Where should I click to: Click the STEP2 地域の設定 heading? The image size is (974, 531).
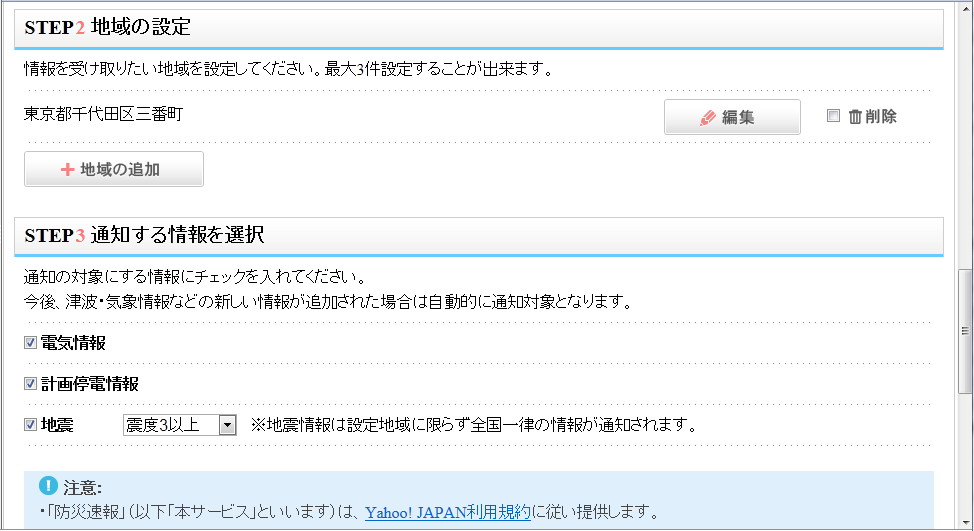point(107,27)
